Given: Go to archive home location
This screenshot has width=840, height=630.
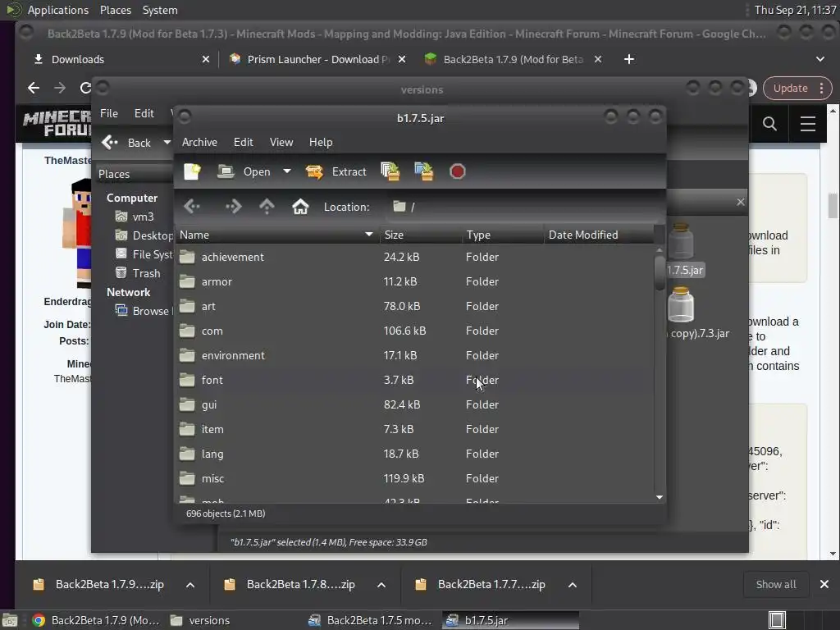Looking at the screenshot, I should 300,206.
